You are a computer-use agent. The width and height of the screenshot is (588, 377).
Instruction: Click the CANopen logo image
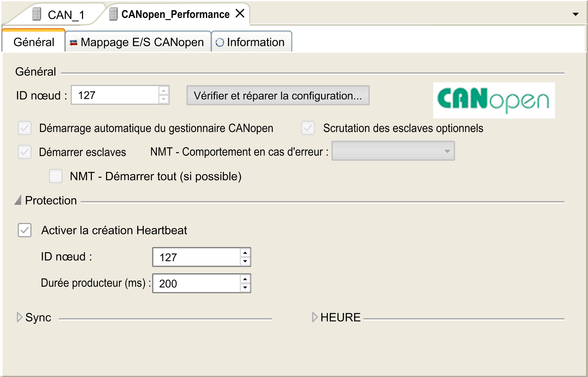[494, 101]
